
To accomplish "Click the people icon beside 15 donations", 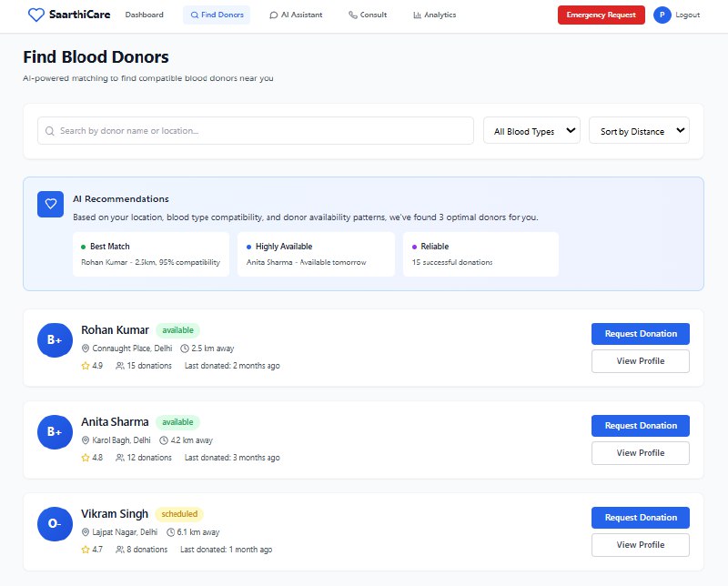I will click(x=120, y=366).
